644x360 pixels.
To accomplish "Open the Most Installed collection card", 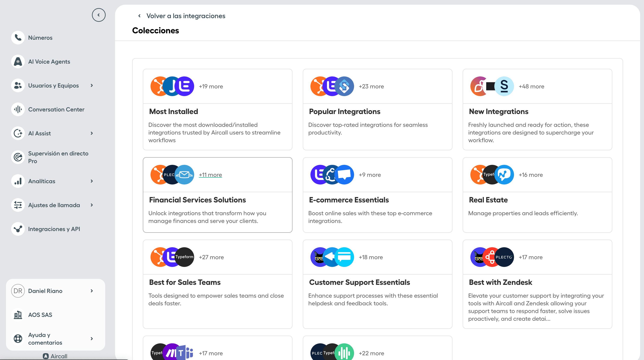I will (x=217, y=112).
